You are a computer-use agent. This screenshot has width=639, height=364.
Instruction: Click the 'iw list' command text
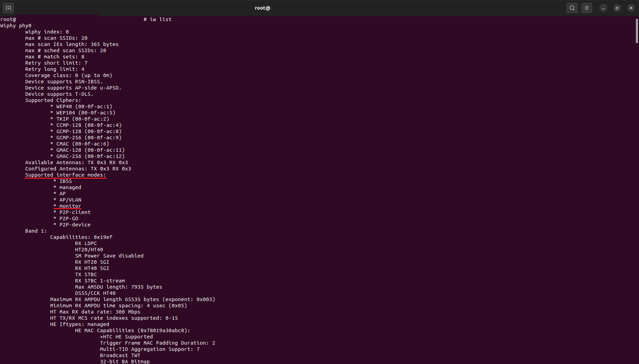pyautogui.click(x=161, y=19)
